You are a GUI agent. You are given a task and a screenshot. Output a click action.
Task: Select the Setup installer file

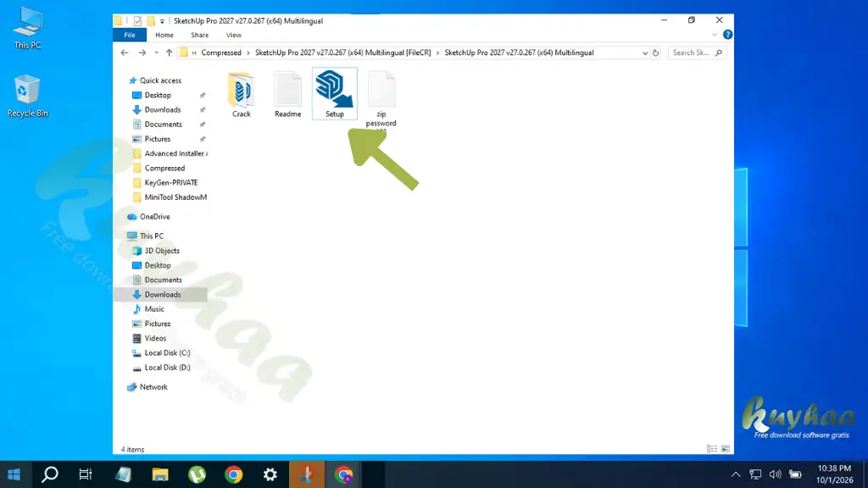coord(334,93)
